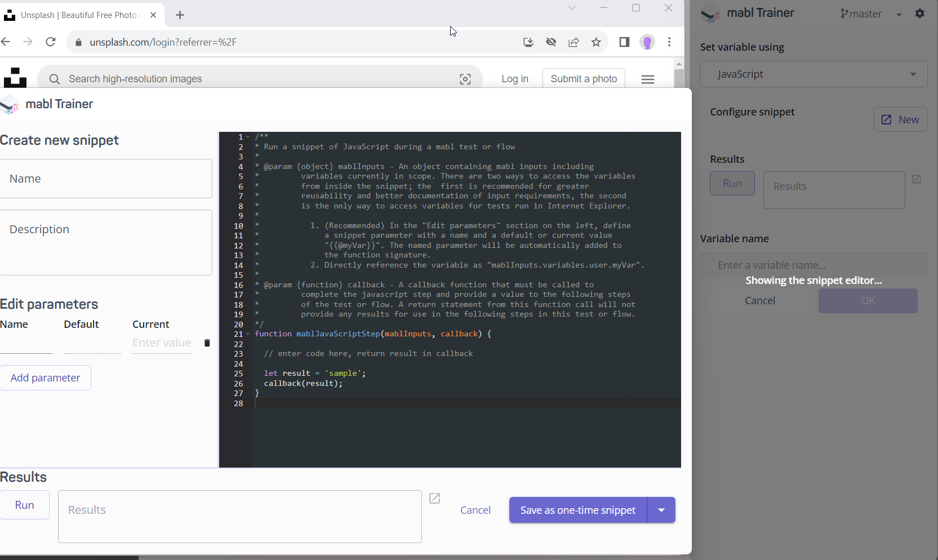Toggle the hidden-eye privacy icon
Screen dimensions: 938x560
tap(551, 42)
